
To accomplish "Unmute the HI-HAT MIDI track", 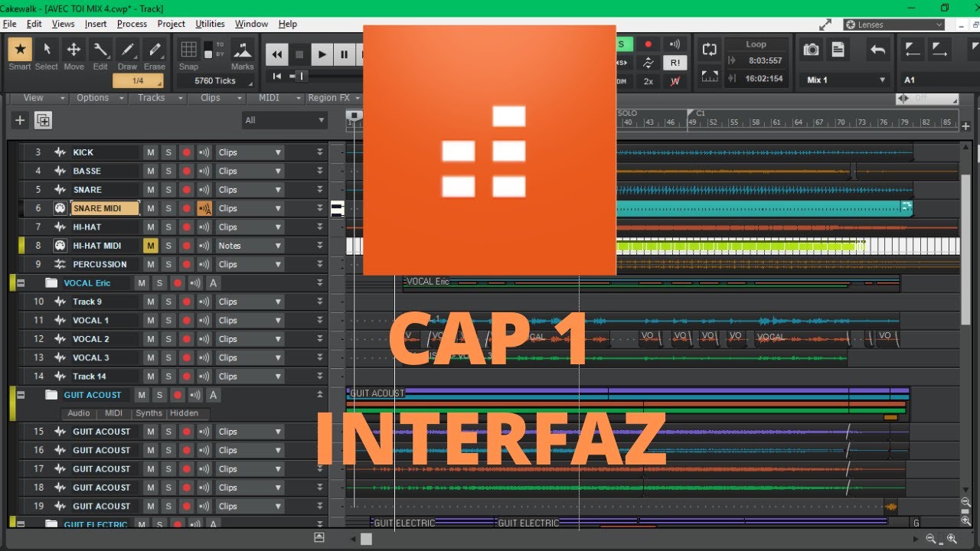I will tap(151, 246).
